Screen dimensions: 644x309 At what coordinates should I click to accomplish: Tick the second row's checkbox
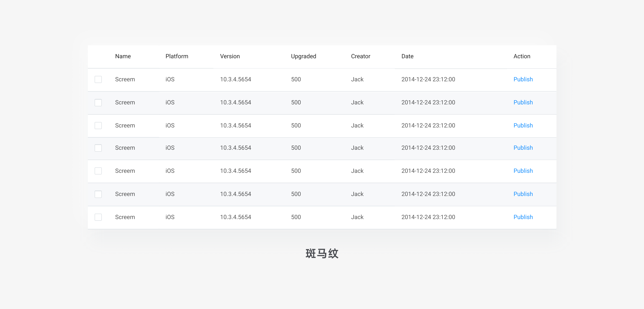pos(98,103)
